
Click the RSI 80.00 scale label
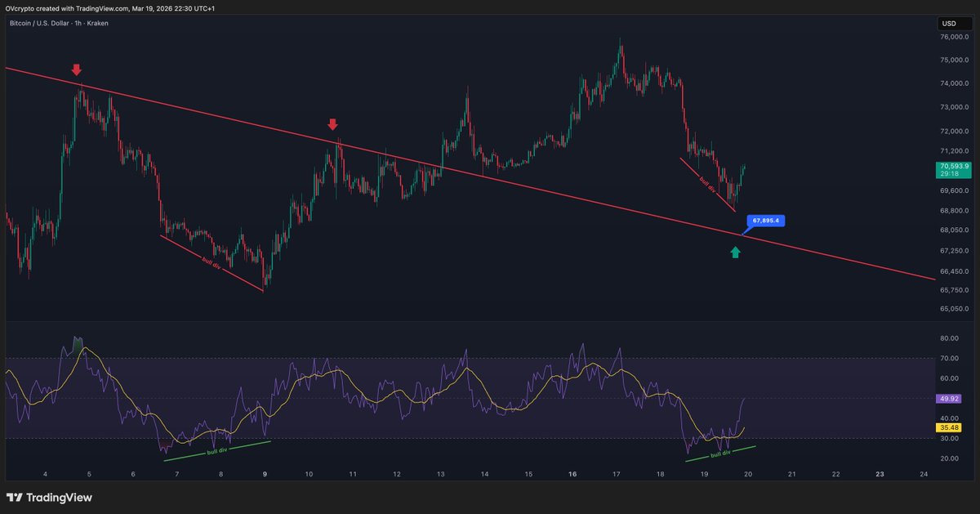coord(949,338)
